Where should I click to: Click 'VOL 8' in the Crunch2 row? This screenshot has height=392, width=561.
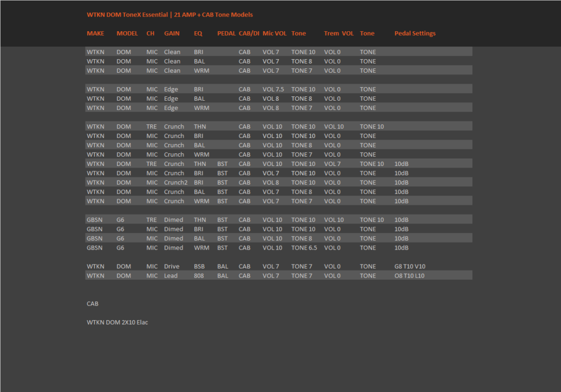click(271, 182)
